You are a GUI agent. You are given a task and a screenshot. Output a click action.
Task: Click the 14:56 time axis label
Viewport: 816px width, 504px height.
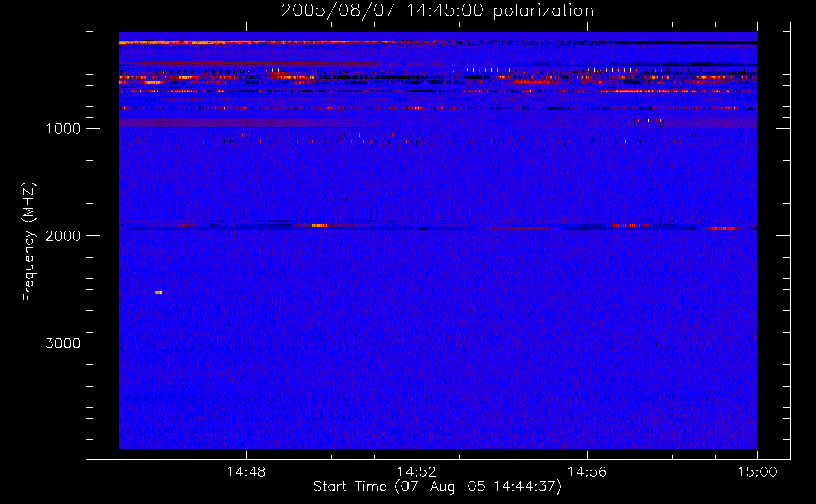pos(587,472)
